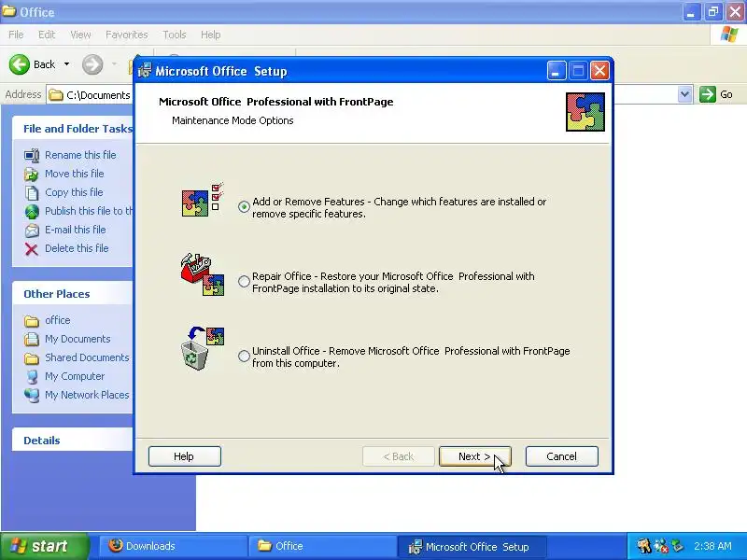Click the green Back arrow in Explorer toolbar
747x560 pixels.
point(20,64)
